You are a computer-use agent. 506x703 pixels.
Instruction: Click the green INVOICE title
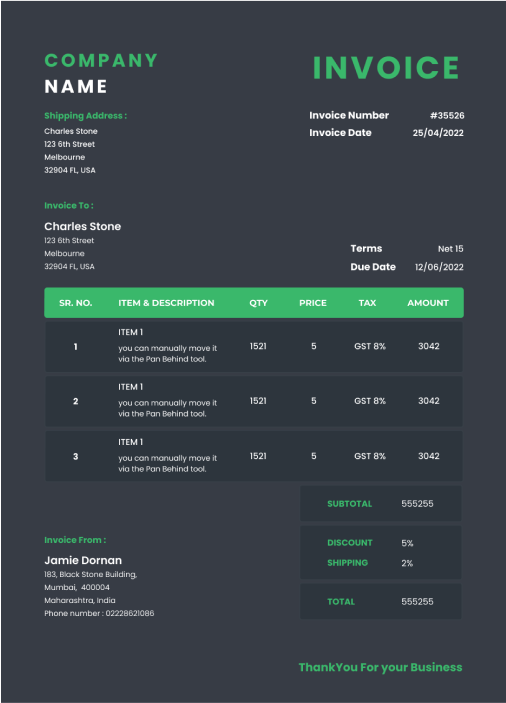[x=386, y=68]
